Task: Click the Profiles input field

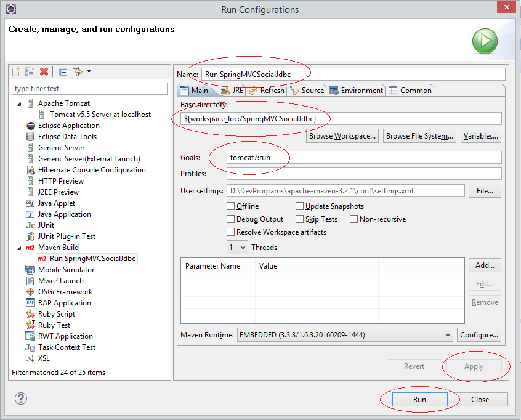Action: pyautogui.click(x=364, y=174)
